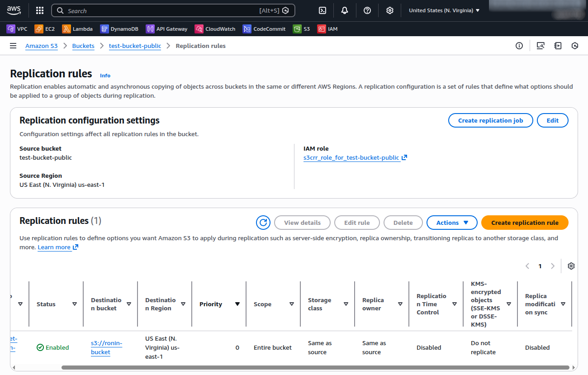Open the help question mark menu
Screen dimensions: 588x375
pyautogui.click(x=367, y=10)
